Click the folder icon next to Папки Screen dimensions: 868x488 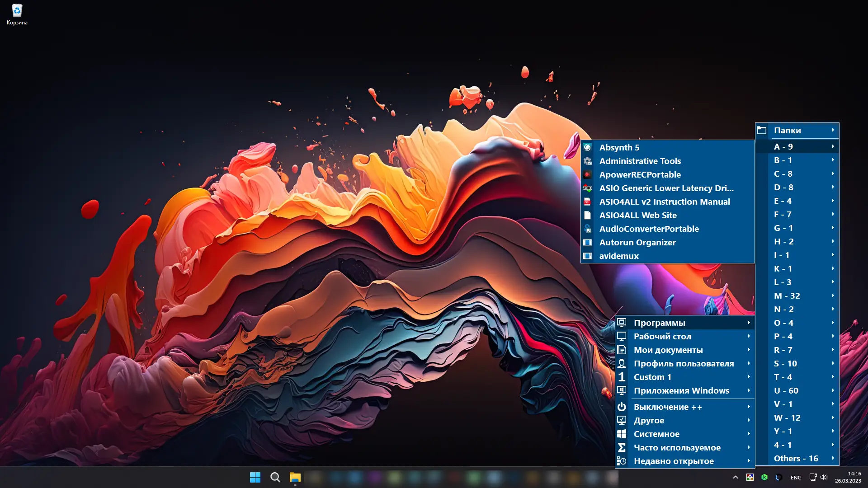(762, 130)
